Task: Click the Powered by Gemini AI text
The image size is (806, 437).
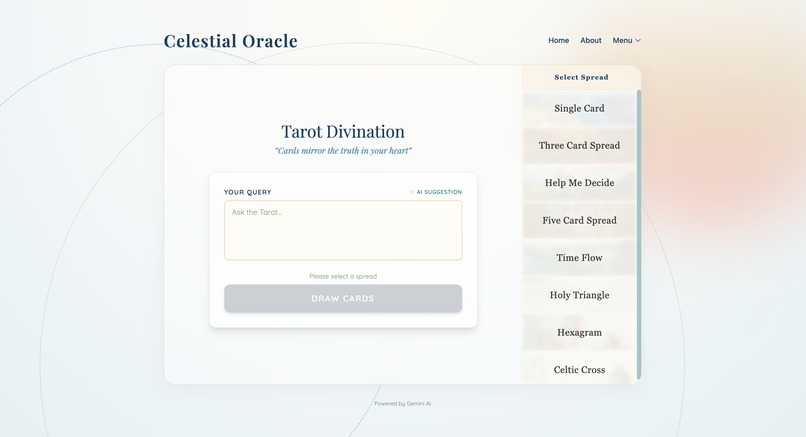Action: tap(402, 404)
